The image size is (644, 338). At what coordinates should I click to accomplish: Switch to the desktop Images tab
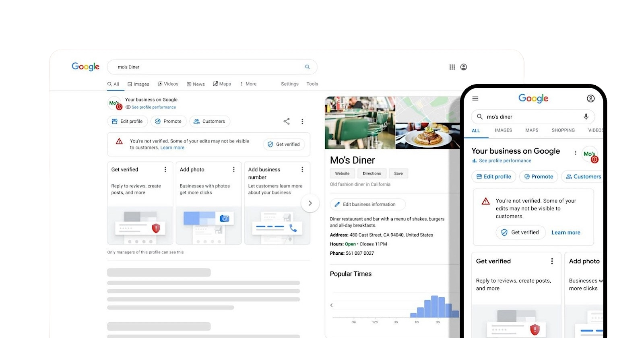tap(138, 84)
